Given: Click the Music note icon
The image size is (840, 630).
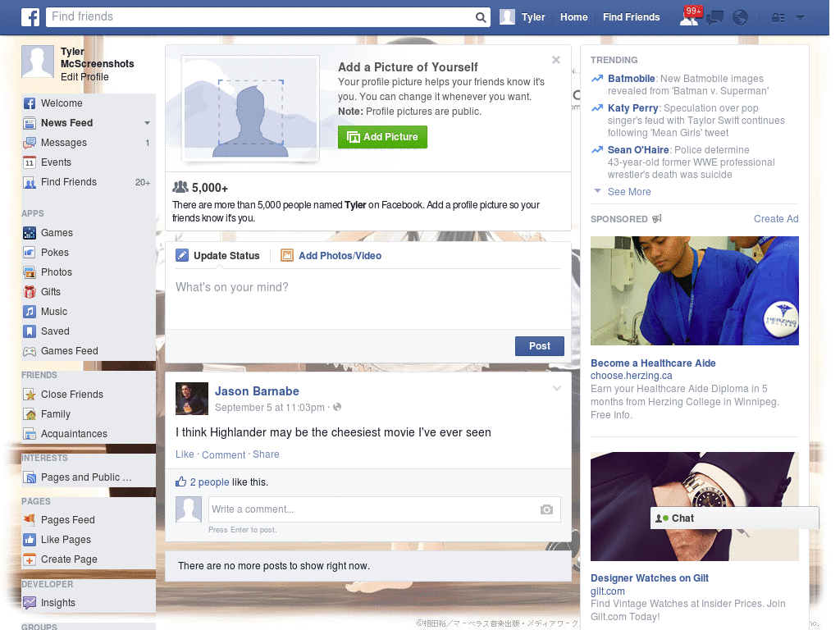Looking at the screenshot, I should pyautogui.click(x=30, y=312).
